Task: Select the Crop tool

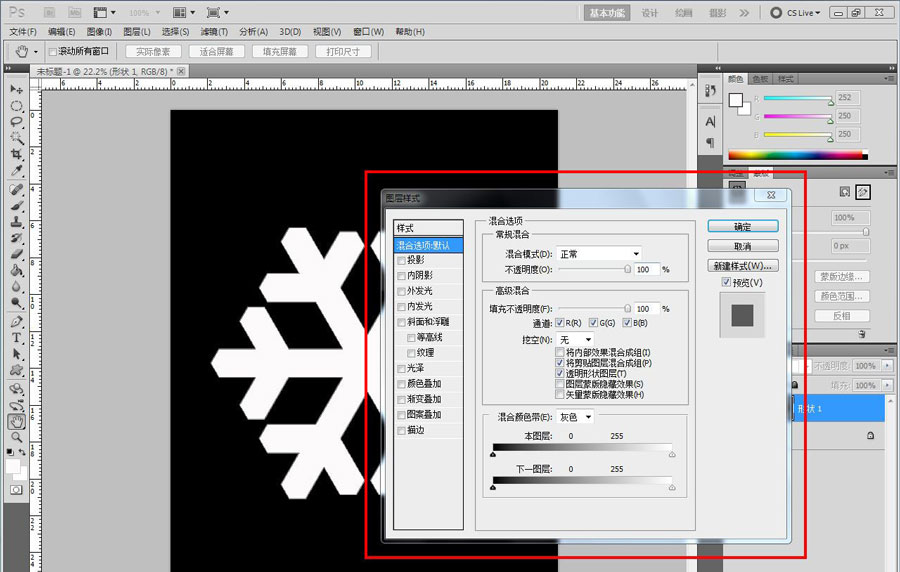Action: [x=17, y=155]
